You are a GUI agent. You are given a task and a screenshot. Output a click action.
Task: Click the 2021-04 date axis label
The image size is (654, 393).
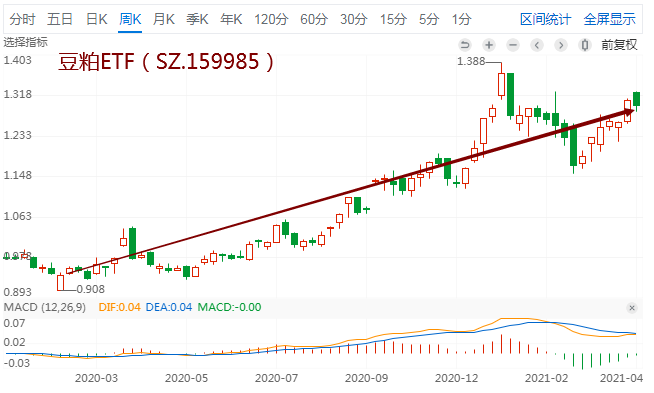621,378
